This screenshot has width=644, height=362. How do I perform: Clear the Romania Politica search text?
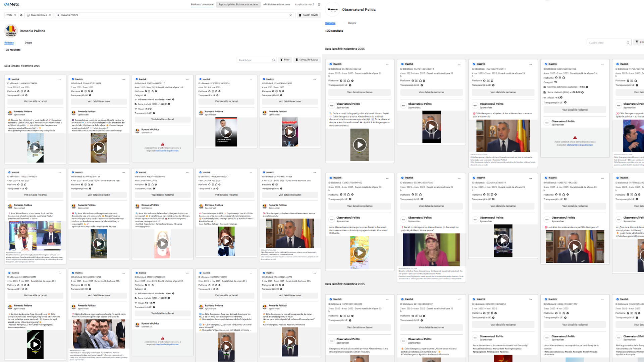click(290, 15)
